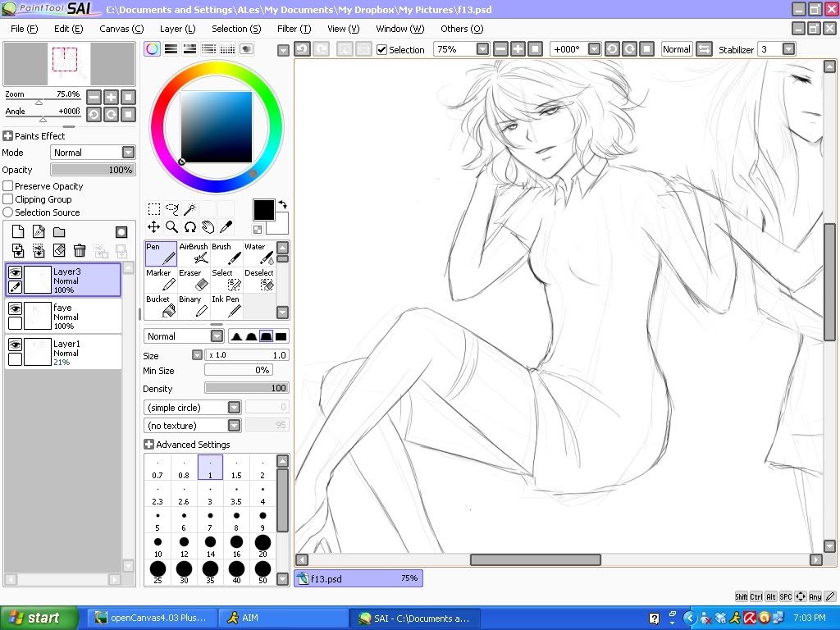
Task: Click the Windows start button
Action: tap(39, 618)
